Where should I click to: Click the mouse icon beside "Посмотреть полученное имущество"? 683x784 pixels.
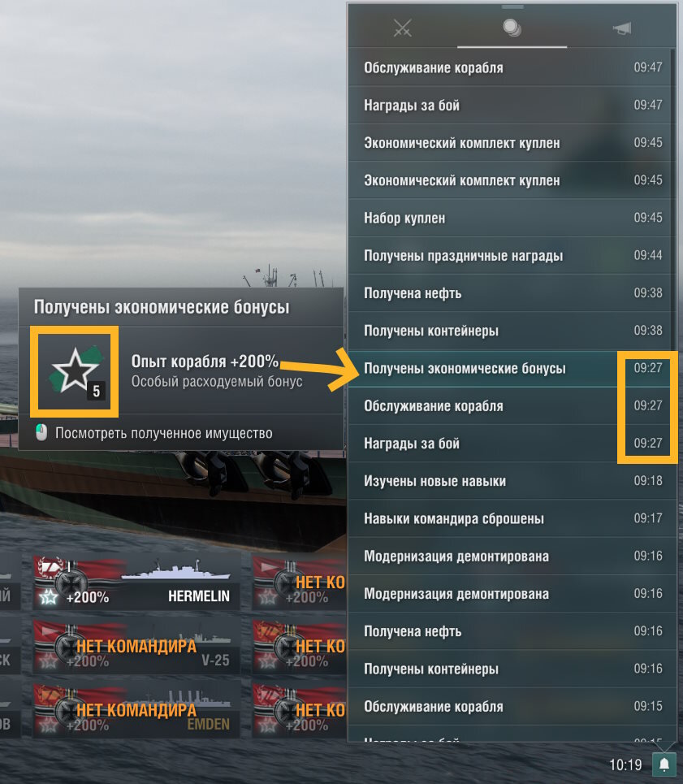(41, 432)
